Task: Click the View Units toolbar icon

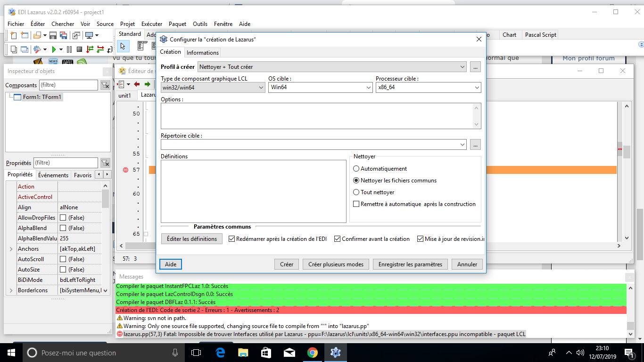Action: click(14, 49)
